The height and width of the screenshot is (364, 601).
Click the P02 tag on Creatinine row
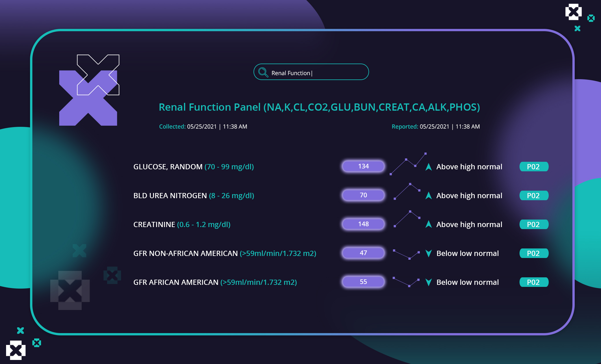pos(534,224)
